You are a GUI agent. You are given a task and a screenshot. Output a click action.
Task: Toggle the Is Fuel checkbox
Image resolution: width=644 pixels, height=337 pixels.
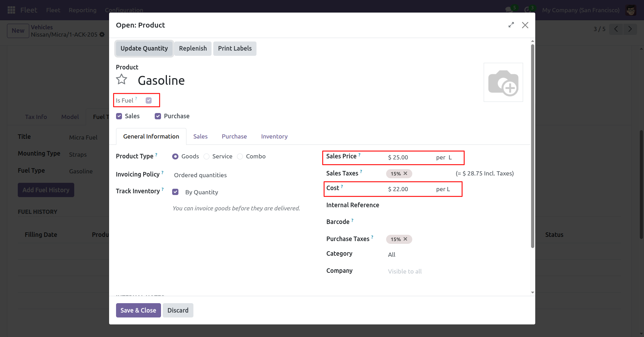[149, 100]
